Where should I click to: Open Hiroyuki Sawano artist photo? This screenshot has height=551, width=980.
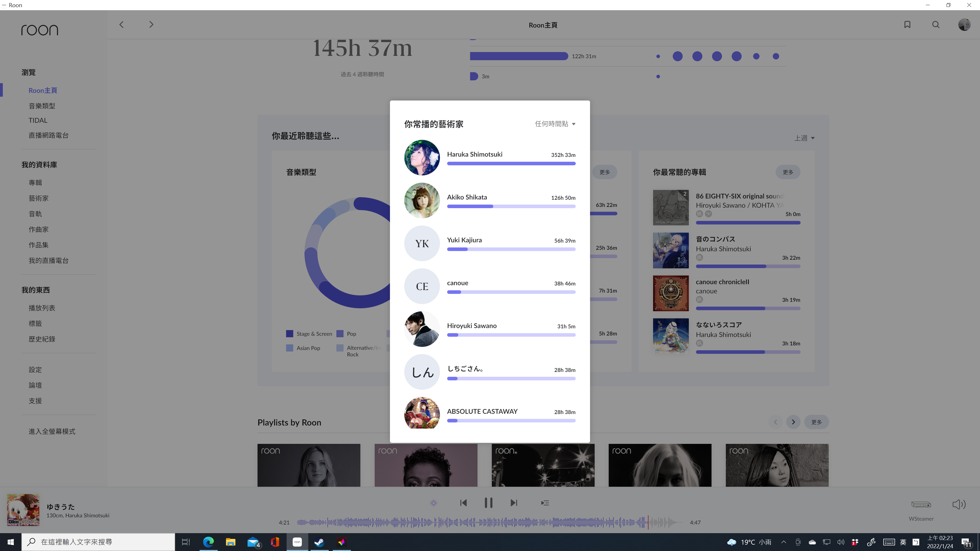pos(422,329)
